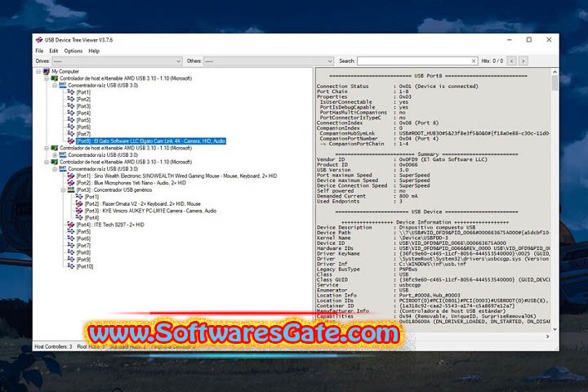Click the 'Port Chain' value 1-8
This screenshot has width=588, height=392.
coord(403,91)
